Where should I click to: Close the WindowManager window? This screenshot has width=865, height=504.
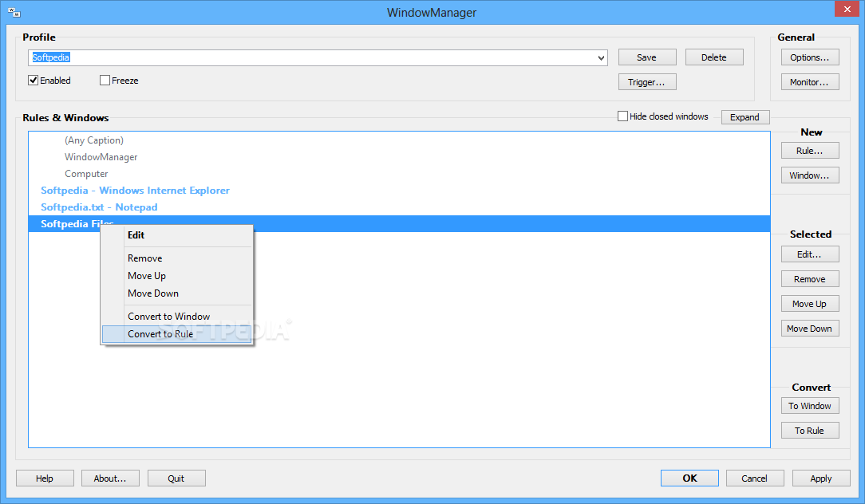click(x=847, y=9)
